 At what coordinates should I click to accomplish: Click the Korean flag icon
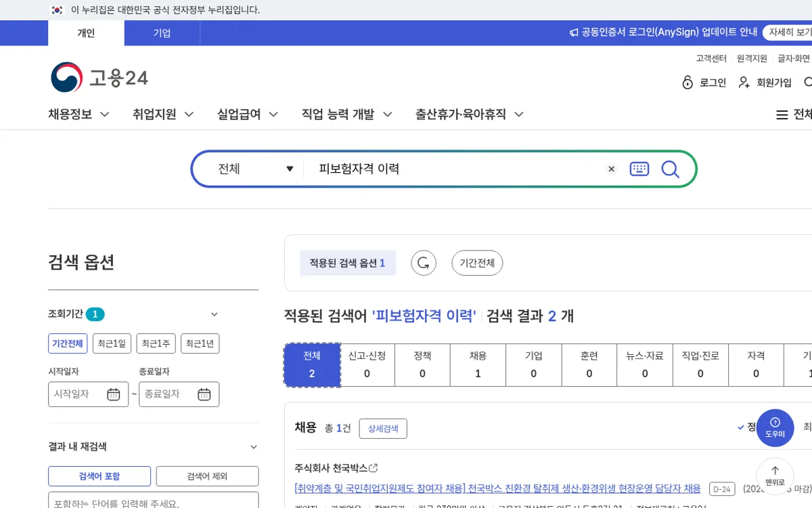57,10
